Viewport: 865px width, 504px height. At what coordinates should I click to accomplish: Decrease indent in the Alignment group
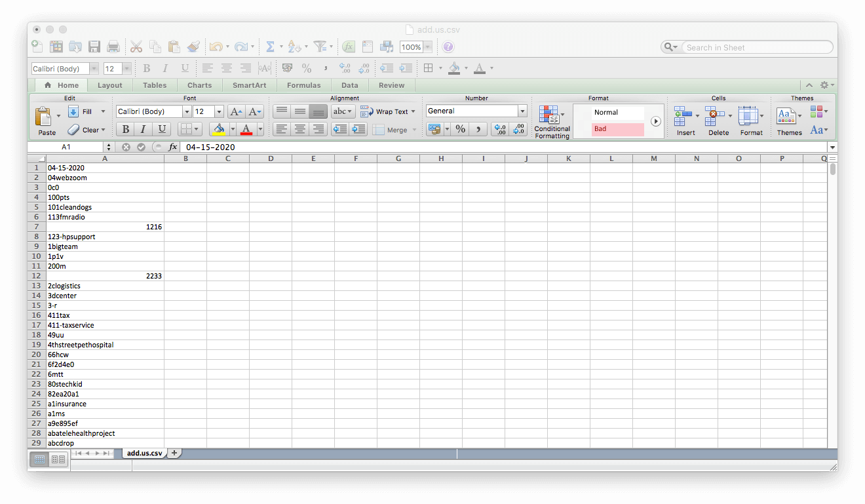pyautogui.click(x=339, y=129)
